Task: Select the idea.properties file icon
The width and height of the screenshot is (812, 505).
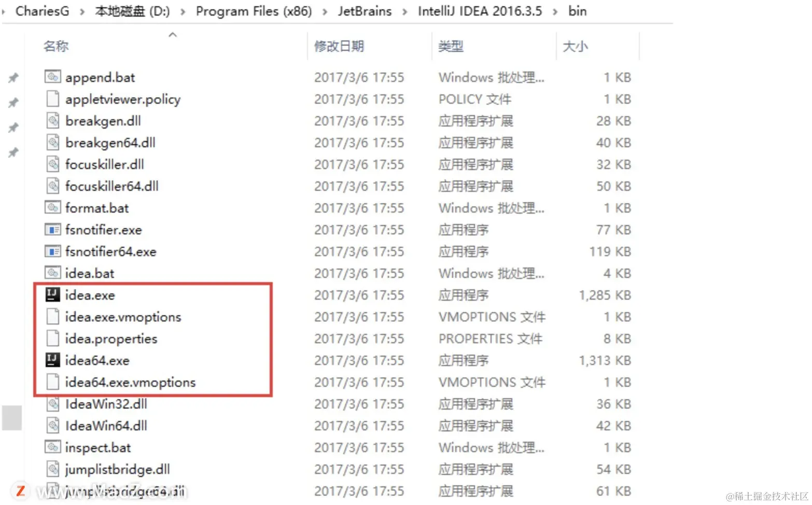Action: click(52, 339)
